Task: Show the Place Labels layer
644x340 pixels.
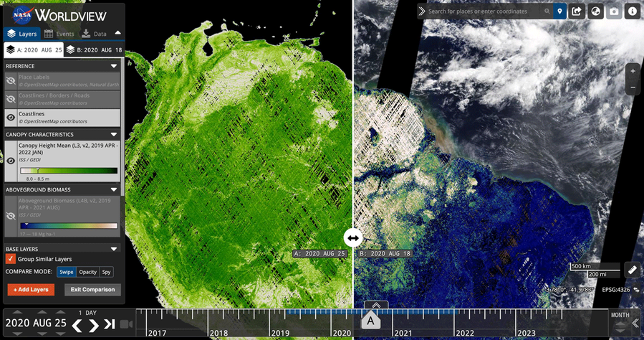Action: pyautogui.click(x=11, y=81)
